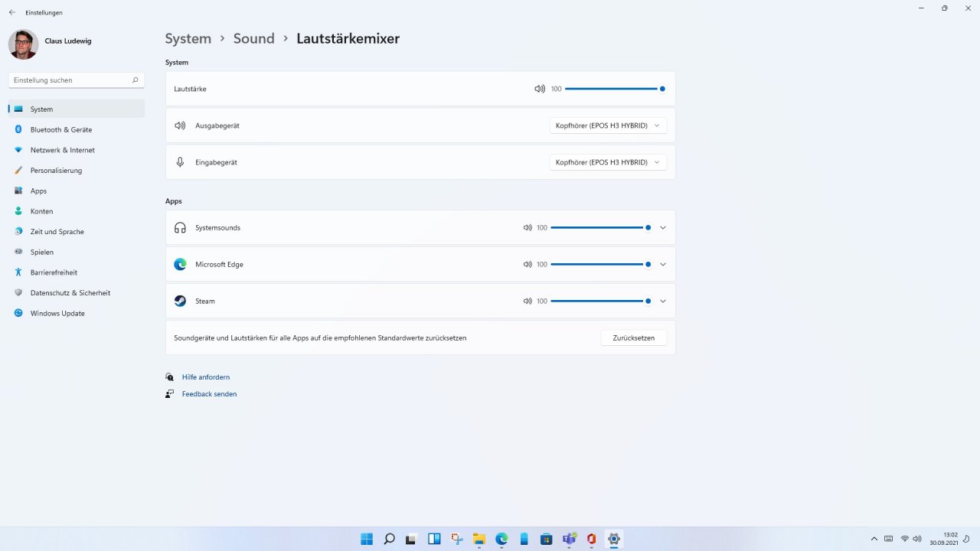The height and width of the screenshot is (551, 980).
Task: Open Task View on the taskbar
Action: point(411,539)
